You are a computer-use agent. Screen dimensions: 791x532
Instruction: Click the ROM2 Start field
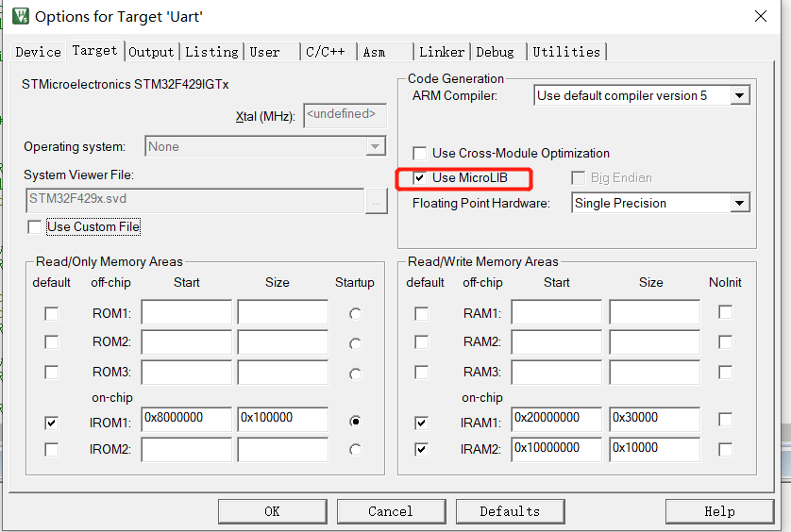coord(187,341)
